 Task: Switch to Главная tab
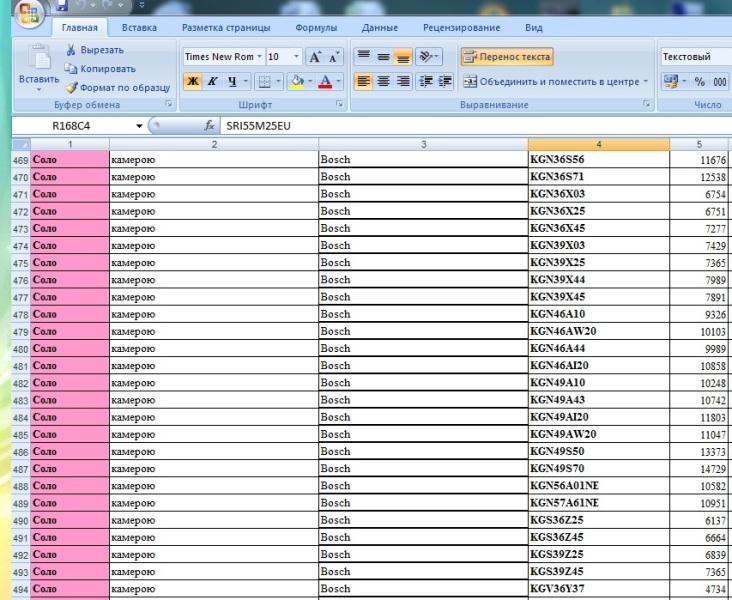tap(80, 28)
